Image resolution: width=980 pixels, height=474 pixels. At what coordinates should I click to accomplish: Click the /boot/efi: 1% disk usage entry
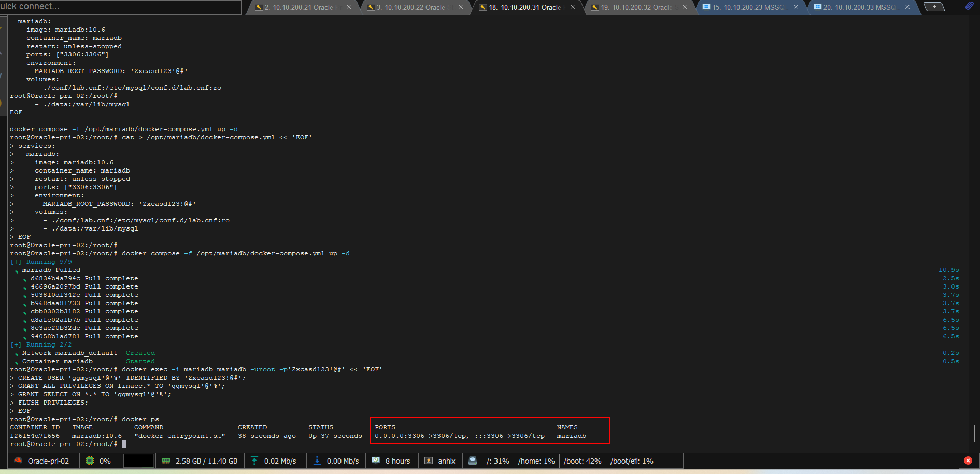632,461
